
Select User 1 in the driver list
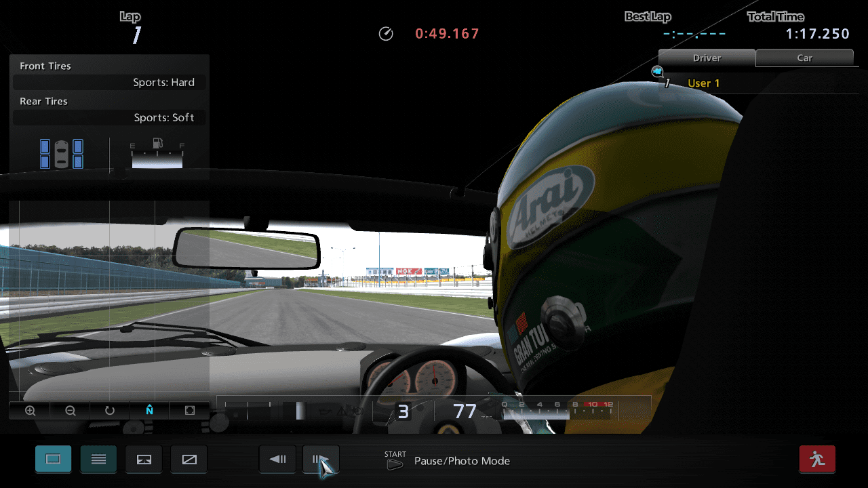click(703, 83)
